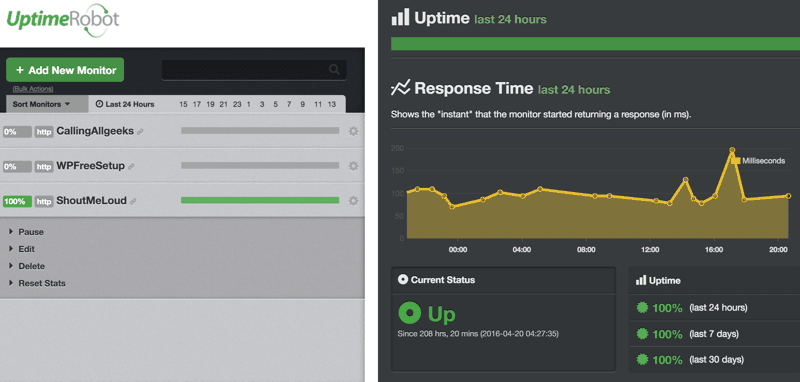Click the 00:00 label on the time axis
The height and width of the screenshot is (382, 800).
458,250
